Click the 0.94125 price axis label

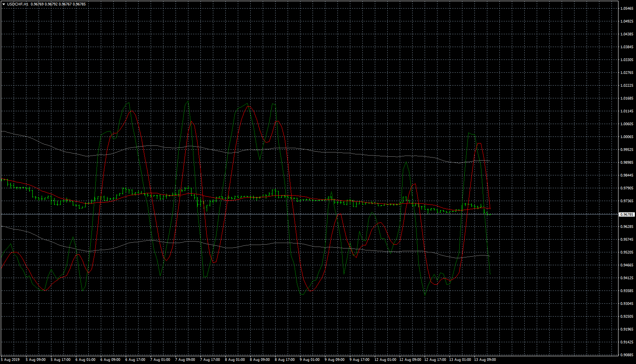(627, 278)
